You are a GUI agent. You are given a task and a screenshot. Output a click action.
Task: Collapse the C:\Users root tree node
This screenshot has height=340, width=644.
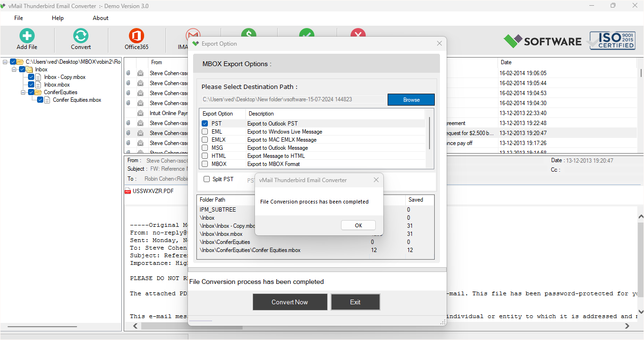[x=5, y=62]
